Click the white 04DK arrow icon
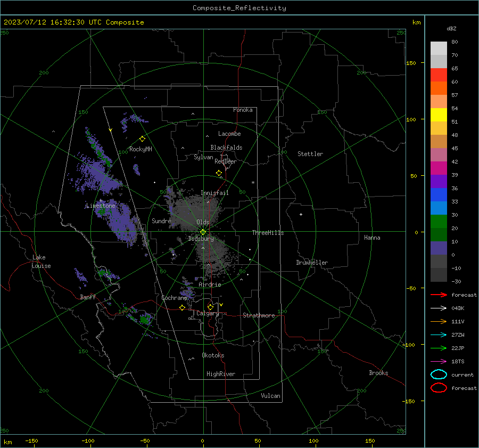Viewport: 479px width, 448px height. (x=439, y=308)
